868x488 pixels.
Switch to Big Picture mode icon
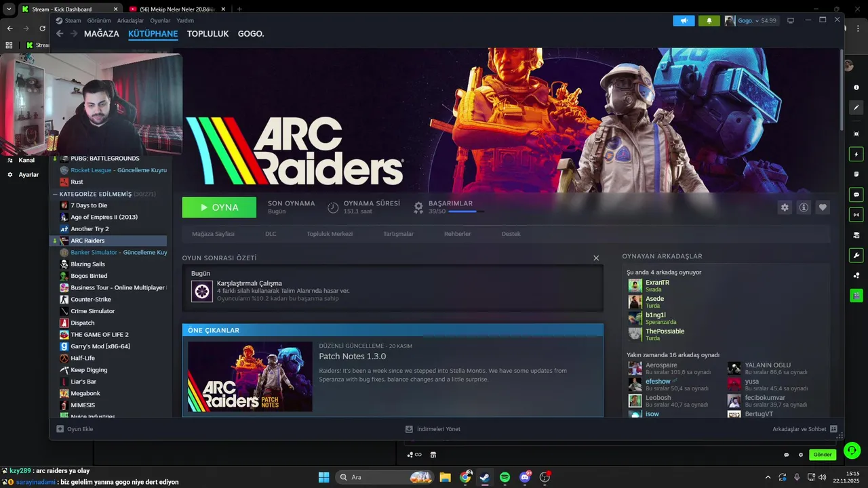coord(791,20)
